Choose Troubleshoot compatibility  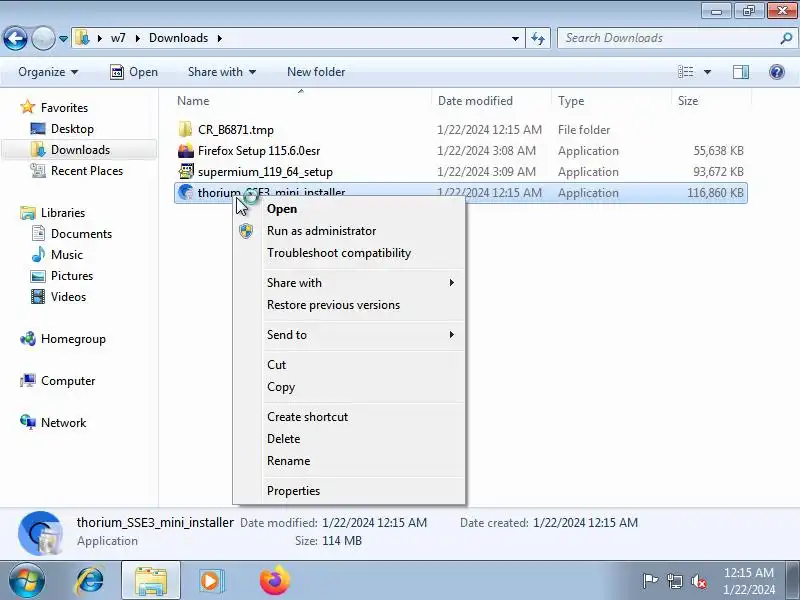coord(339,253)
